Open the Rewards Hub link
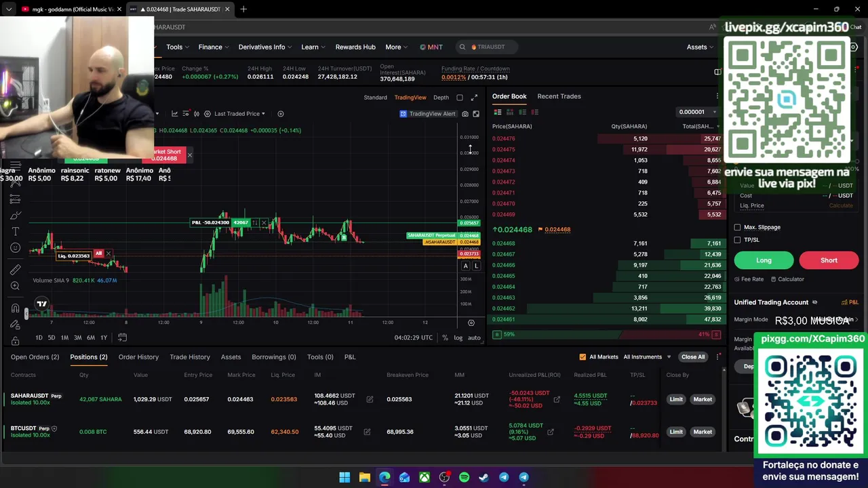Viewport: 868px width, 488px height. 355,47
